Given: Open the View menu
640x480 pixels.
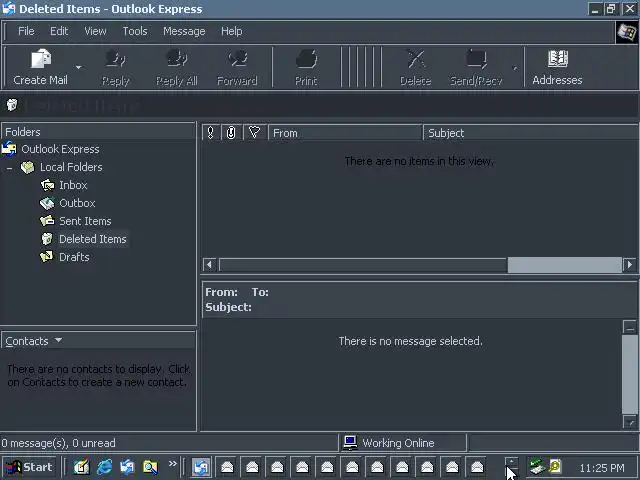Looking at the screenshot, I should coord(95,31).
